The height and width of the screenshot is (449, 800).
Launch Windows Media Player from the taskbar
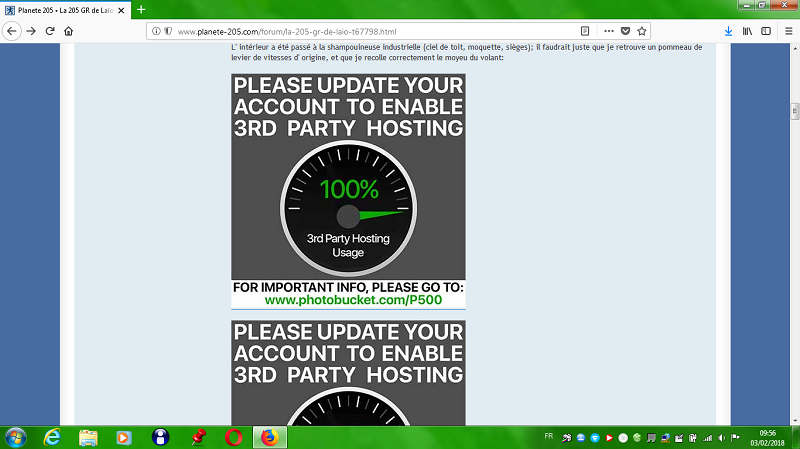pyautogui.click(x=124, y=438)
